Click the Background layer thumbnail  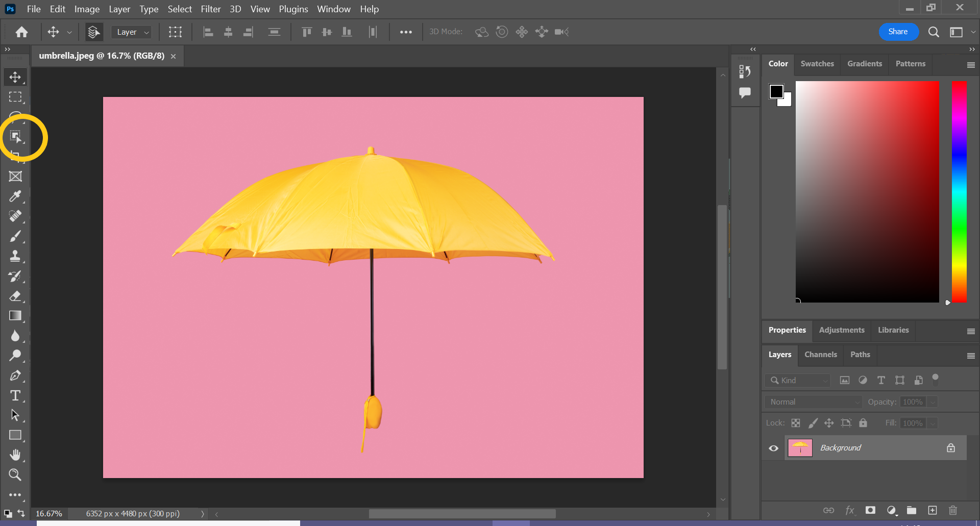pos(800,448)
